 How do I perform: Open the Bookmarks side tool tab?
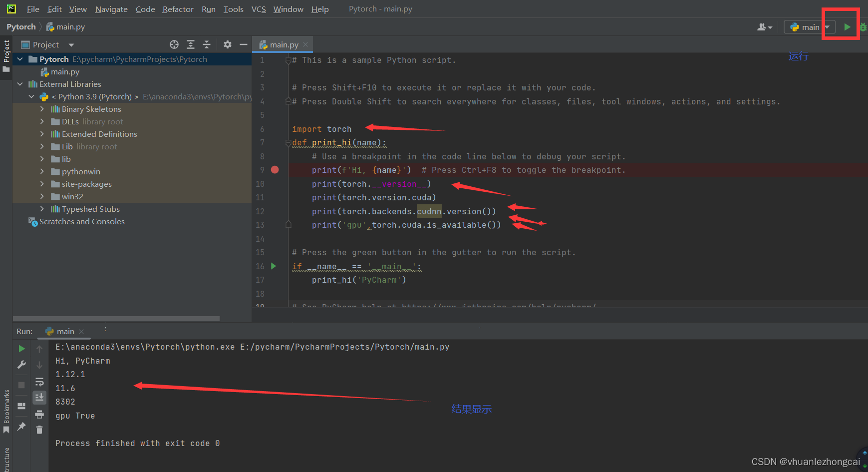coord(6,412)
